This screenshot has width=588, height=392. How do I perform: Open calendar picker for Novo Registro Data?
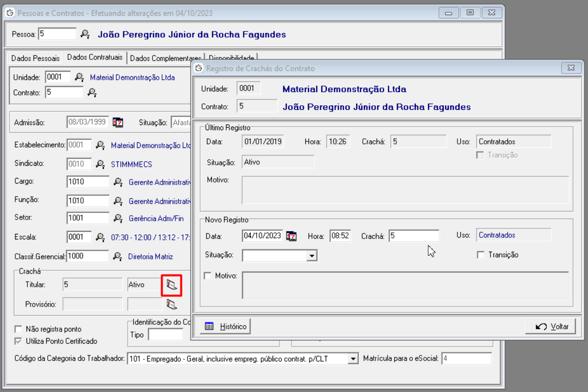tap(291, 236)
